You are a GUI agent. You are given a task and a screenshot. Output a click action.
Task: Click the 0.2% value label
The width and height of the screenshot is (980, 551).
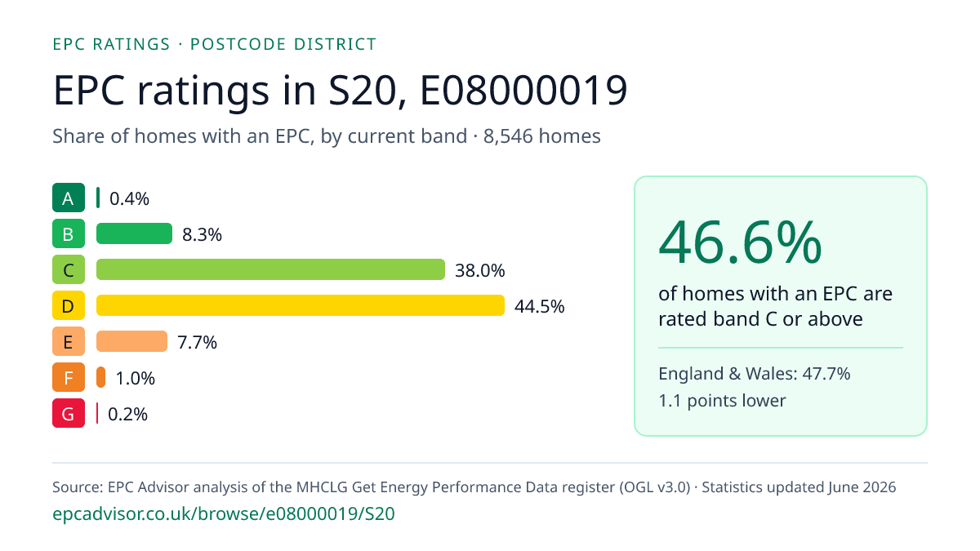click(128, 414)
